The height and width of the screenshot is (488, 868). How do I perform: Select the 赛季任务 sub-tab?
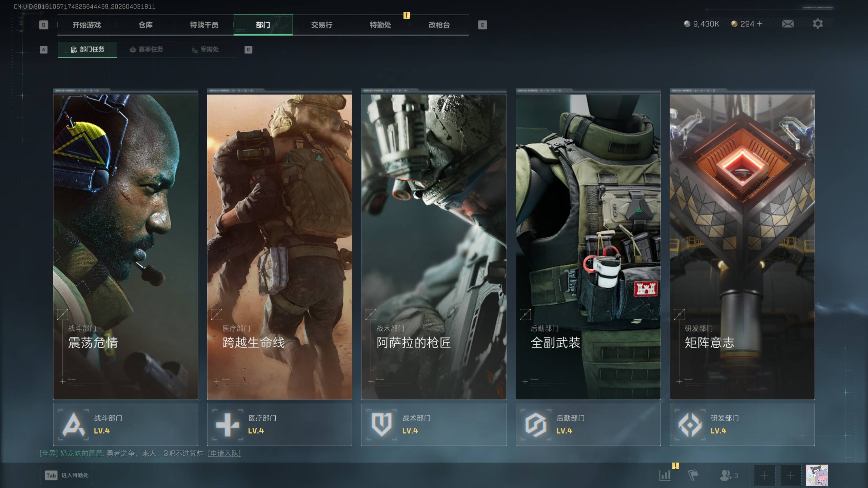click(146, 49)
